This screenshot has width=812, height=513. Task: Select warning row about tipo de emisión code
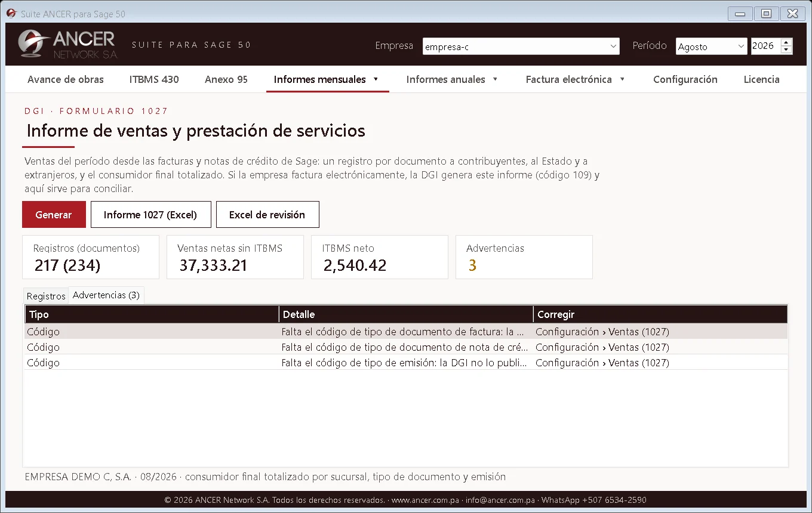(406, 363)
